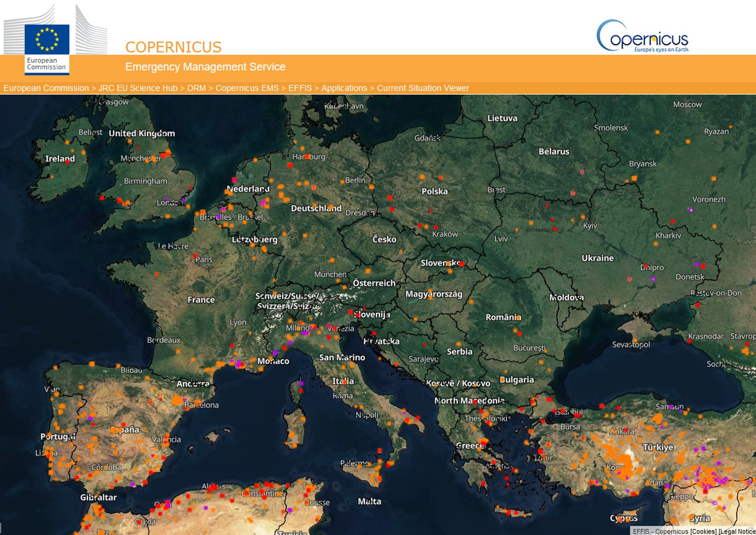Click the Österreich map label
756x535 pixels.
(374, 283)
